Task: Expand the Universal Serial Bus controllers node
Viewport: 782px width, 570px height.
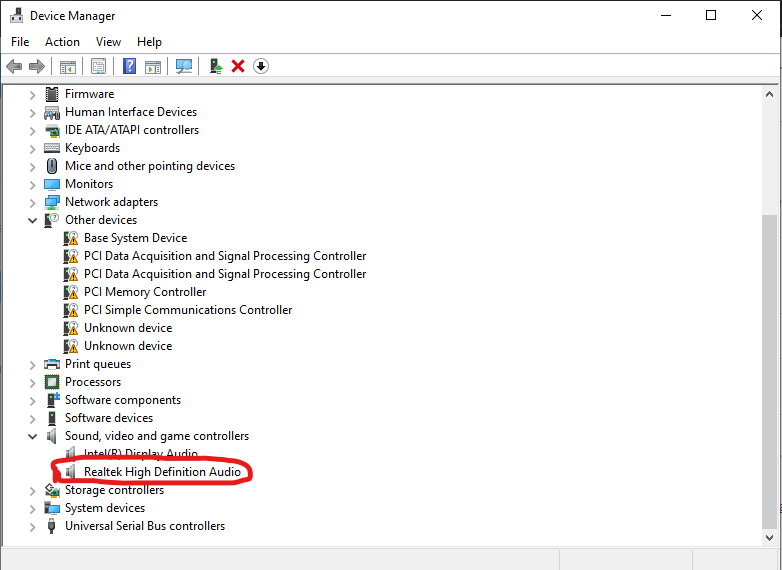Action: [33, 526]
